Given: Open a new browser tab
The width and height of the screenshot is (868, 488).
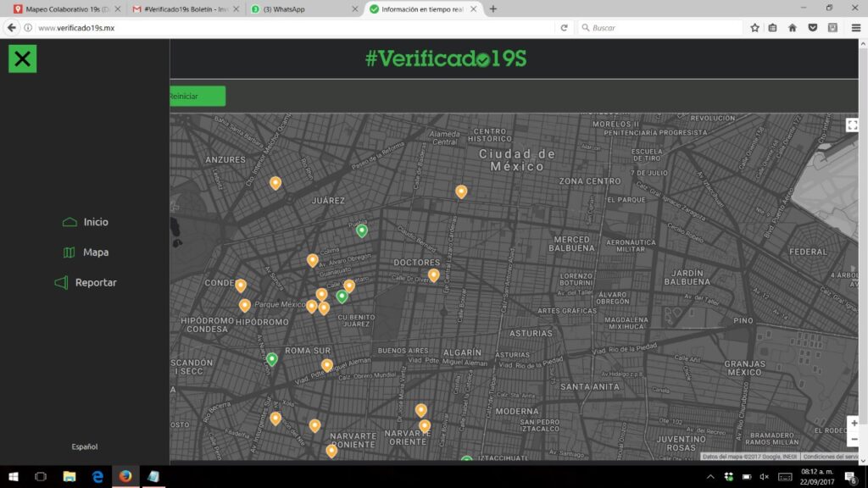Looking at the screenshot, I should click(x=493, y=9).
